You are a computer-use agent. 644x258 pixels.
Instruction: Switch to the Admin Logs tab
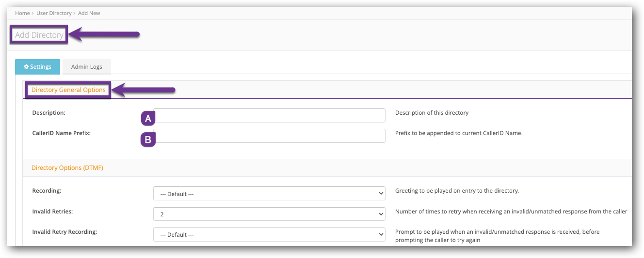click(86, 67)
